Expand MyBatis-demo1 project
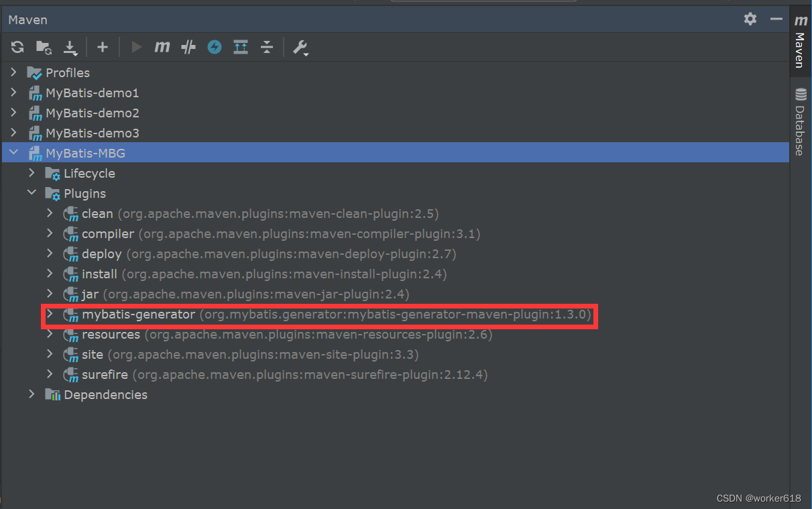The image size is (812, 509). [x=13, y=93]
